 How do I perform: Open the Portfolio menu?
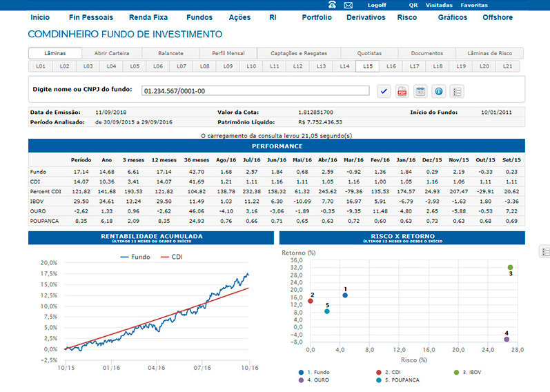tap(317, 17)
